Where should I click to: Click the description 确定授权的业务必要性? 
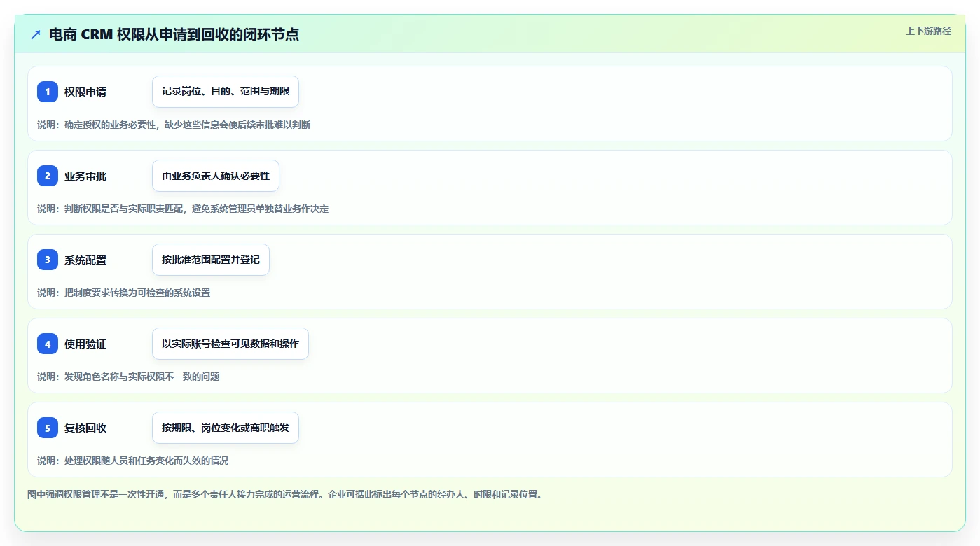(x=174, y=125)
